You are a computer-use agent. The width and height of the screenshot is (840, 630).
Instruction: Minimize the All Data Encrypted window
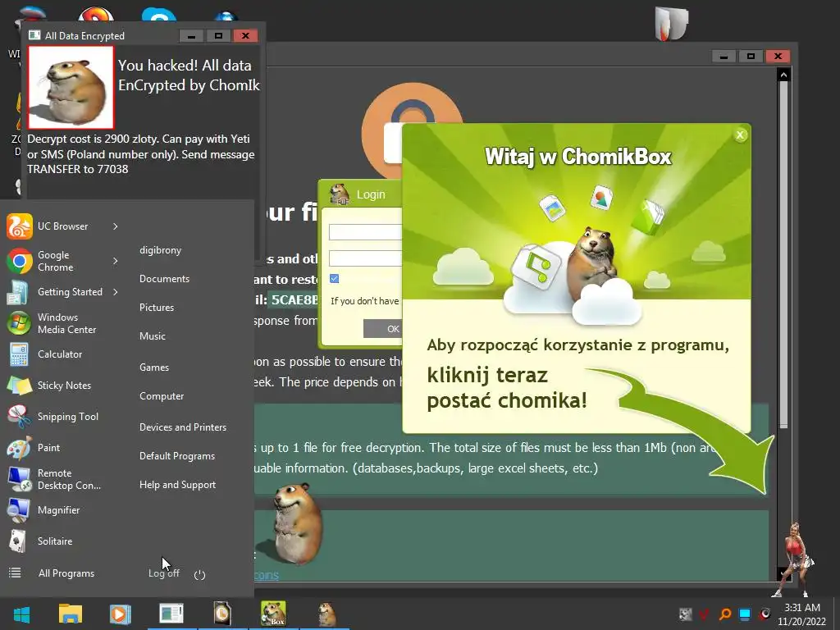tap(191, 36)
